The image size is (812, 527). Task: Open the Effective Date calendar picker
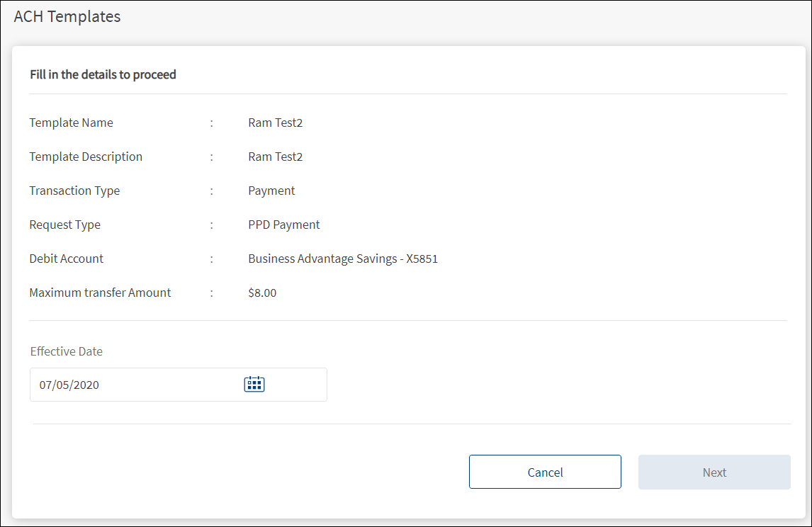[x=254, y=385]
